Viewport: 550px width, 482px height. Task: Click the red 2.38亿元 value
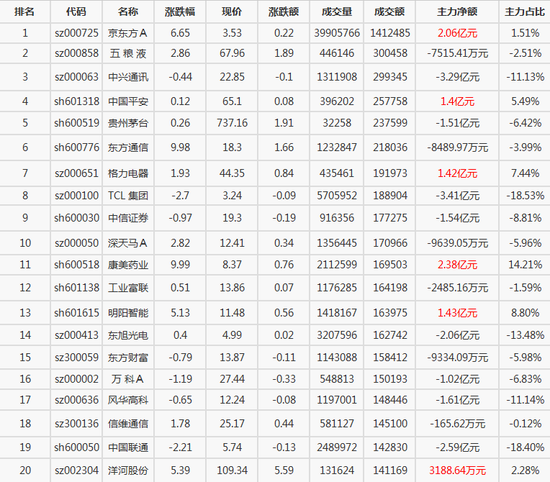457,265
